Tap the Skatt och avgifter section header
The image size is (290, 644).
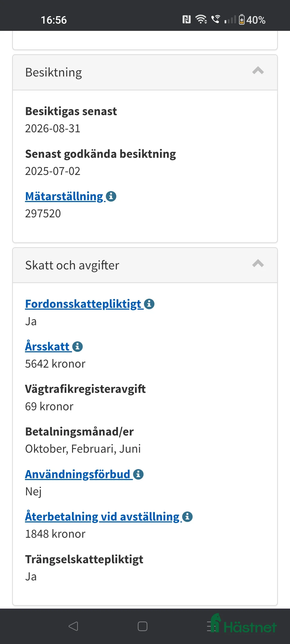(x=72, y=265)
